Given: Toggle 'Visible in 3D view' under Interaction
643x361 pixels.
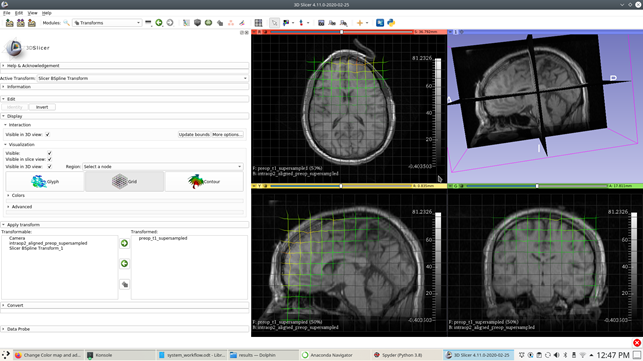Looking at the screenshot, I should (x=48, y=135).
